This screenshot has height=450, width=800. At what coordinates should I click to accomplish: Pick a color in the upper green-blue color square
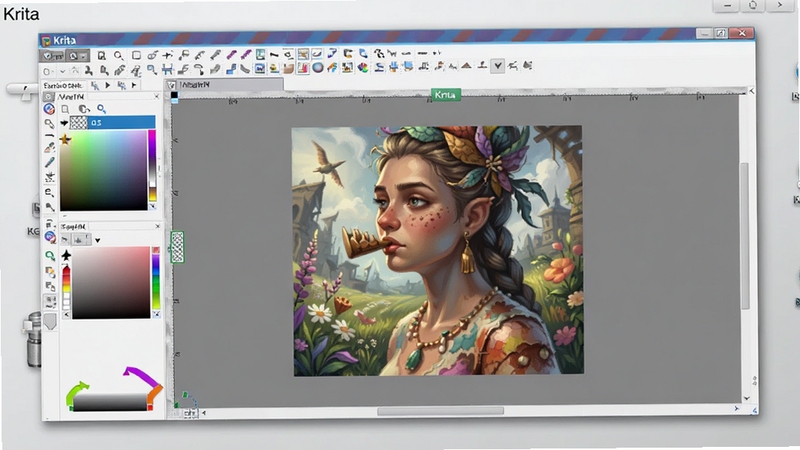[x=103, y=170]
